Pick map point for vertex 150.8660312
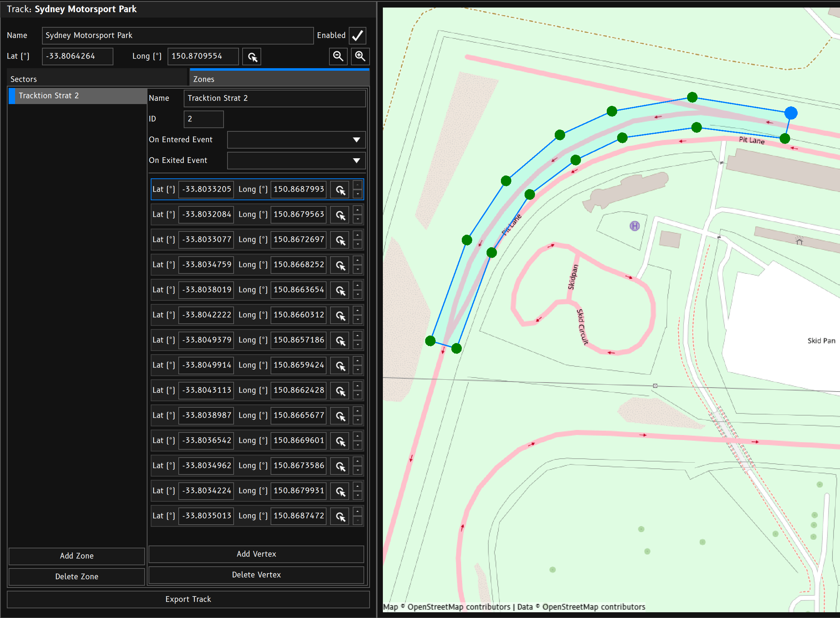840x618 pixels. (x=340, y=315)
